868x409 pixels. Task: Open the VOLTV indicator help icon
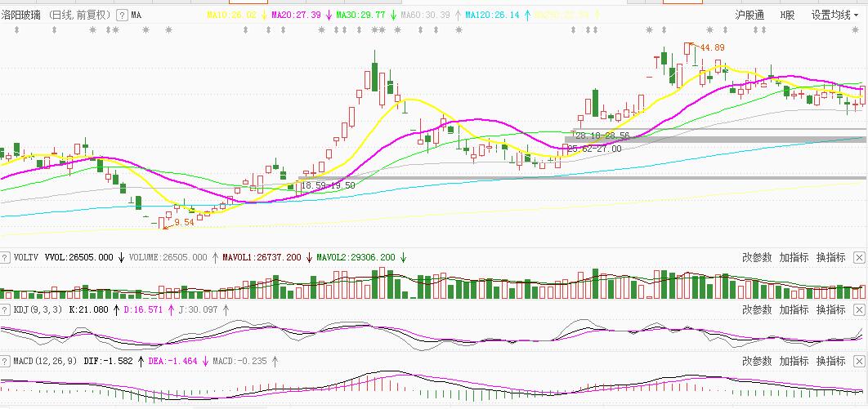[x=7, y=257]
